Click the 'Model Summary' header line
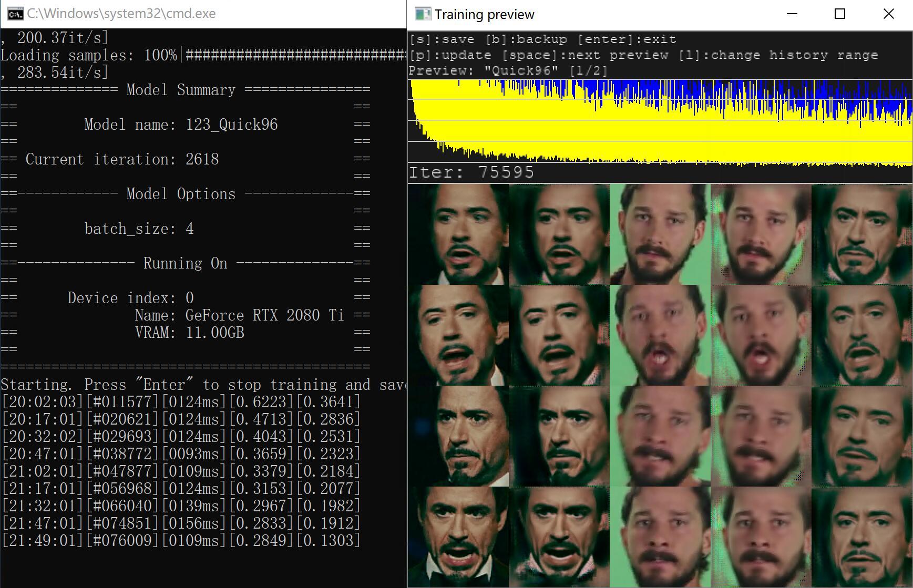Image resolution: width=913 pixels, height=588 pixels. click(185, 90)
